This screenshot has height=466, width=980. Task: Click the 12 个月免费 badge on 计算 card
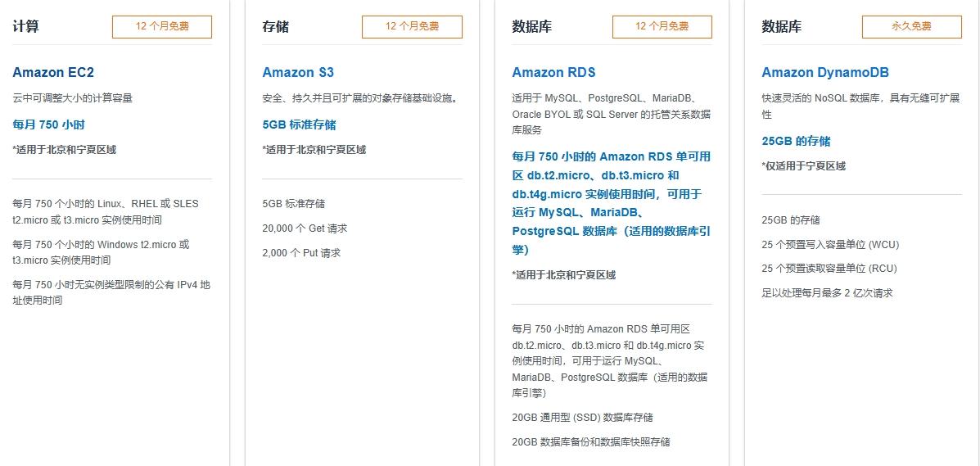point(162,26)
